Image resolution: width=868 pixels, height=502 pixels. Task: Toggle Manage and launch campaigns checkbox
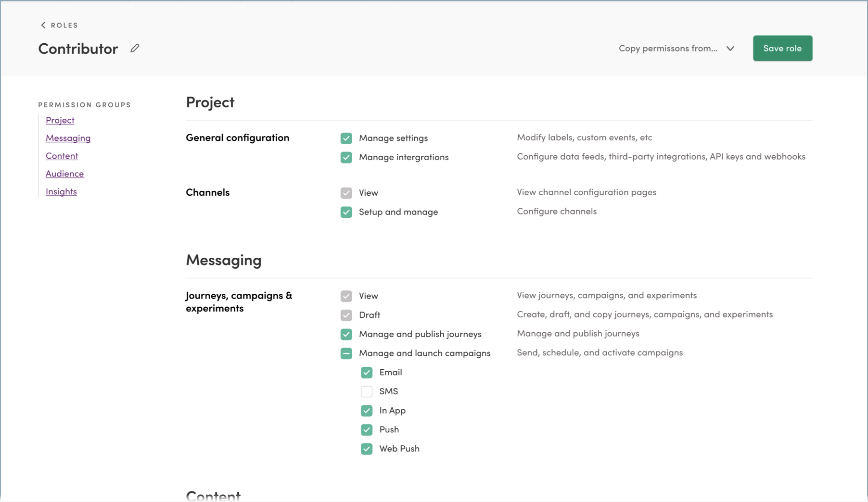(x=346, y=353)
